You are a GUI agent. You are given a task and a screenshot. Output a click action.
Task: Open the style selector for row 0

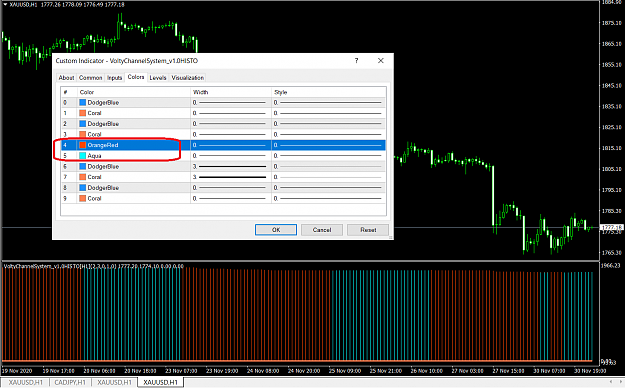tap(328, 102)
